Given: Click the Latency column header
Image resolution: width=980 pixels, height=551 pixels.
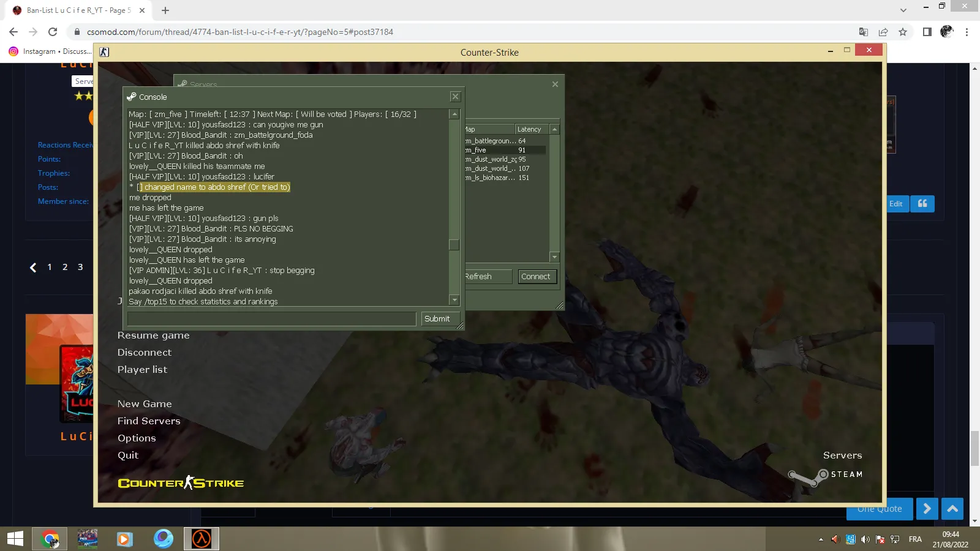Looking at the screenshot, I should pyautogui.click(x=532, y=129).
